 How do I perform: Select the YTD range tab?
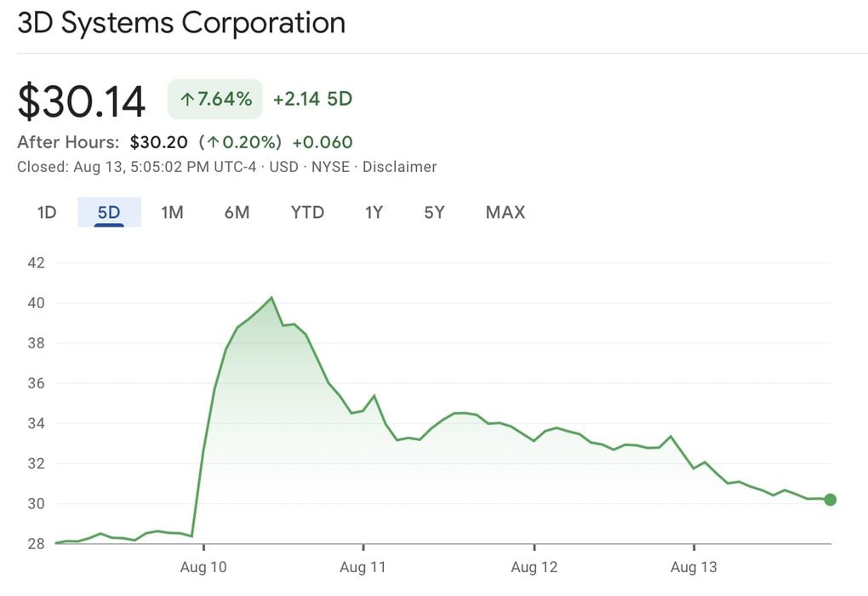pyautogui.click(x=307, y=212)
